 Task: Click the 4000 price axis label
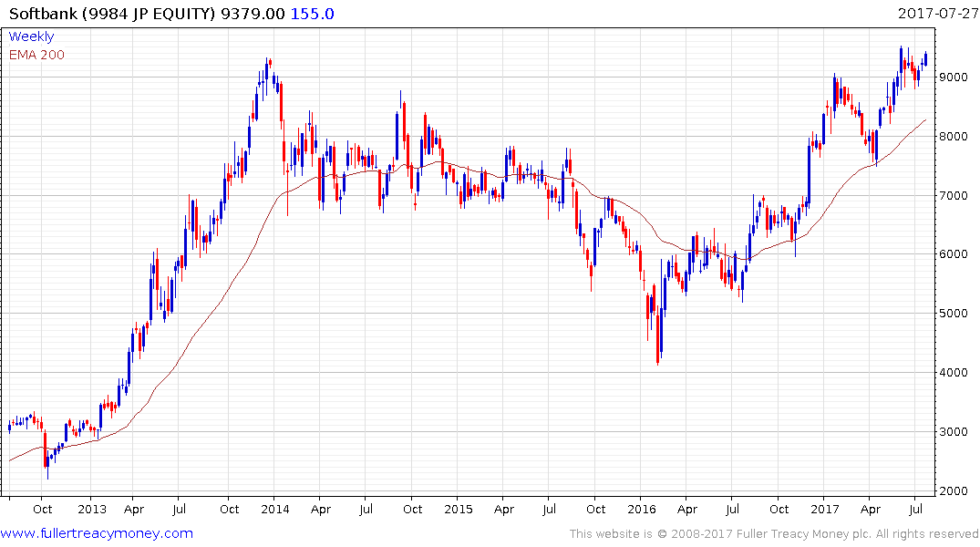[954, 373]
